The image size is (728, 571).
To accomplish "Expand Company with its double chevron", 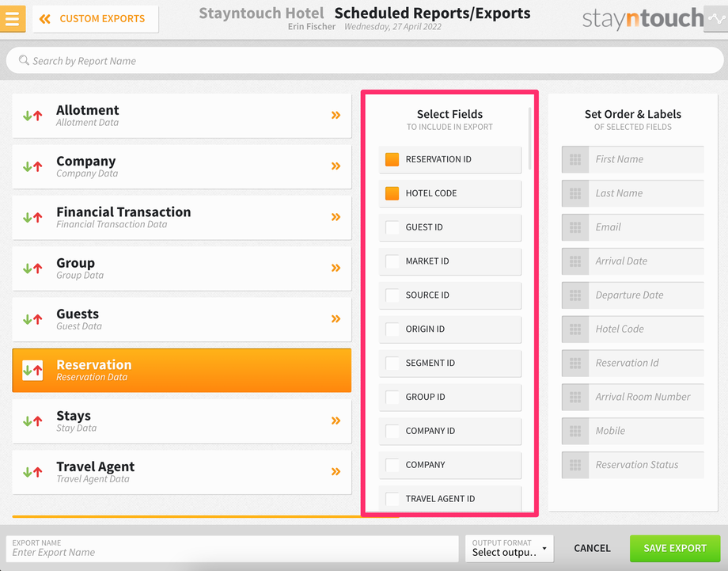I will [x=336, y=166].
